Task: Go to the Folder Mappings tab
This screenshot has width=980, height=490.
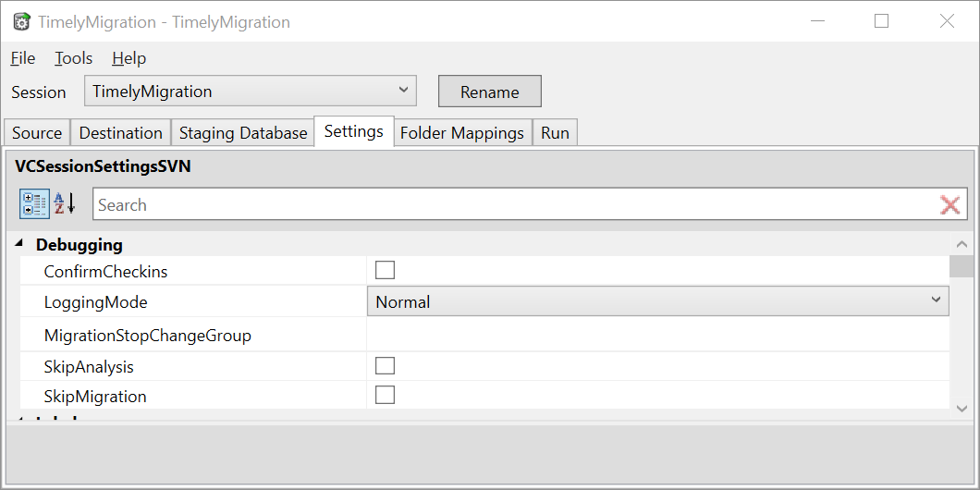Action: [462, 133]
